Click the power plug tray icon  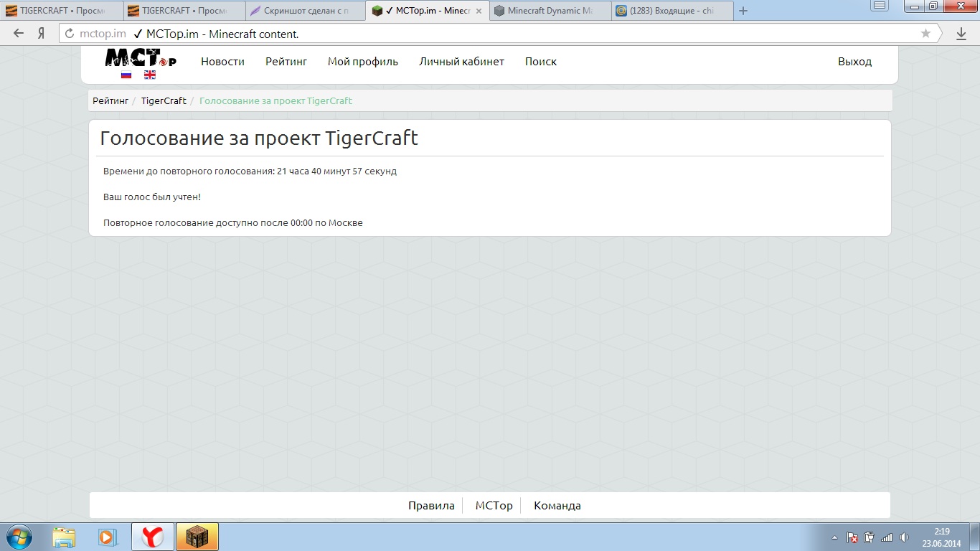(870, 537)
